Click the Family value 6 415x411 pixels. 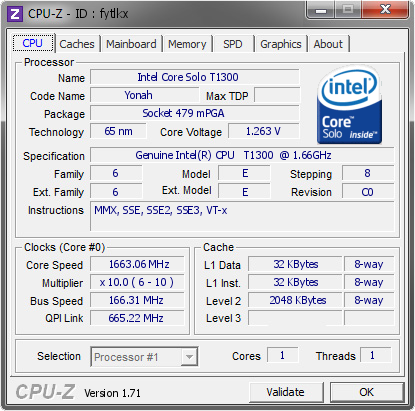pyautogui.click(x=116, y=173)
